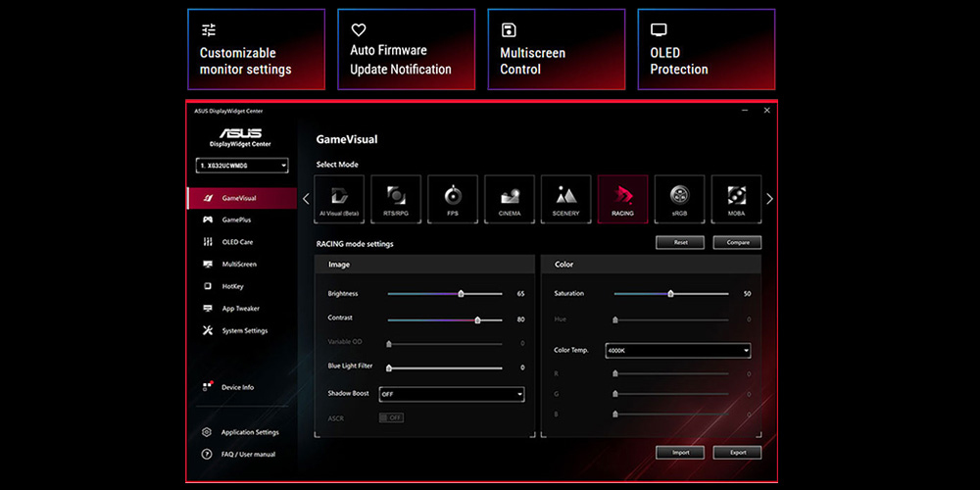Click the Customizable monitor settings card
The image size is (980, 490).
point(256,49)
